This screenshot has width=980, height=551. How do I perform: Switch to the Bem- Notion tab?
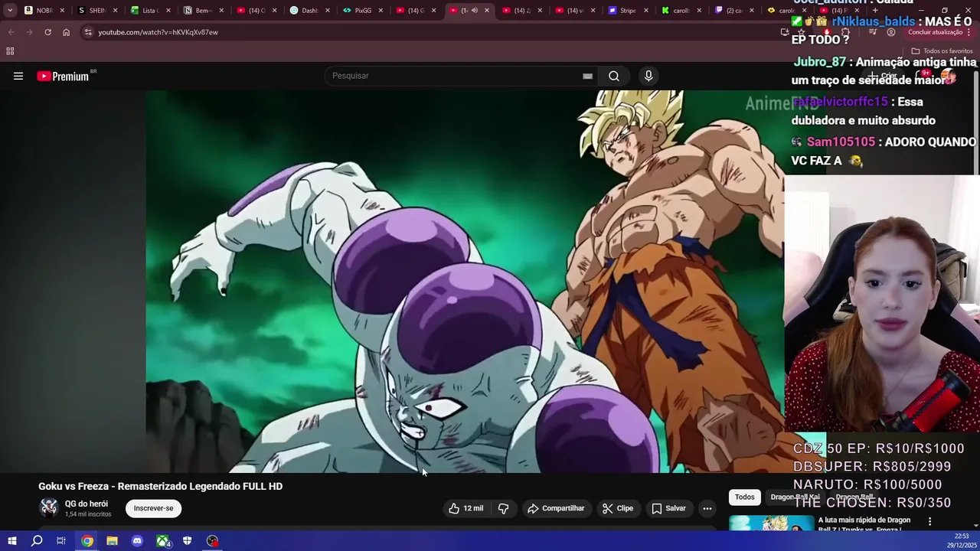(x=203, y=11)
